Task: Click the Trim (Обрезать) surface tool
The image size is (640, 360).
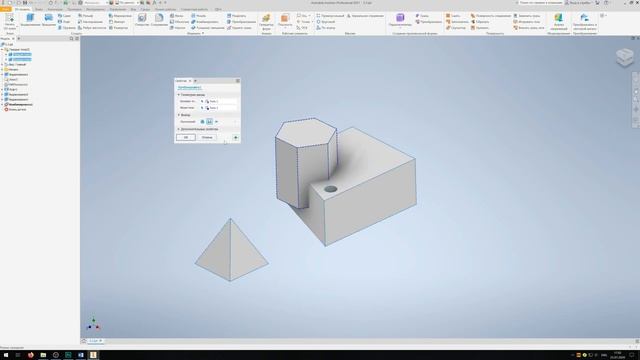Action: [480, 22]
